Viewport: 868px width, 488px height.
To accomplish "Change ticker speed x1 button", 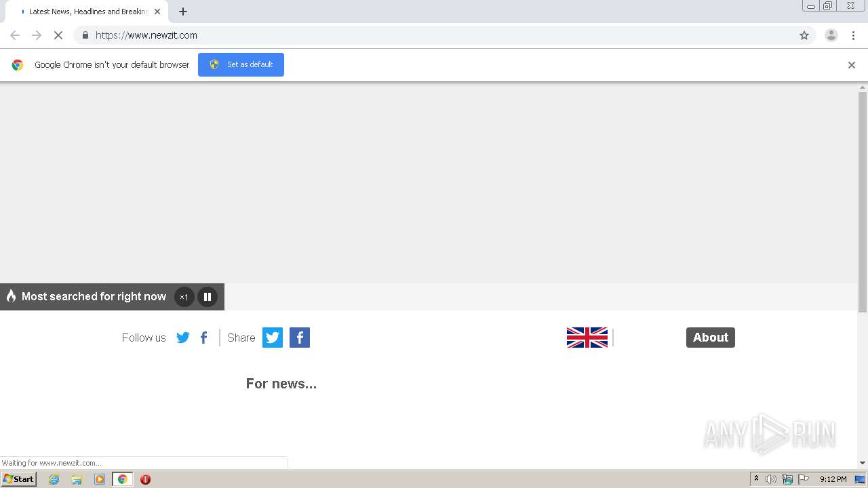I will pos(184,297).
